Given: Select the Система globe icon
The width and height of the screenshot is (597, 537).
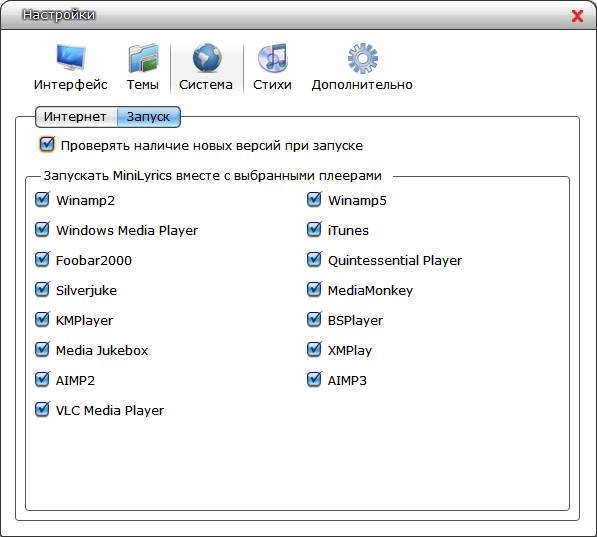Looking at the screenshot, I should (207, 58).
